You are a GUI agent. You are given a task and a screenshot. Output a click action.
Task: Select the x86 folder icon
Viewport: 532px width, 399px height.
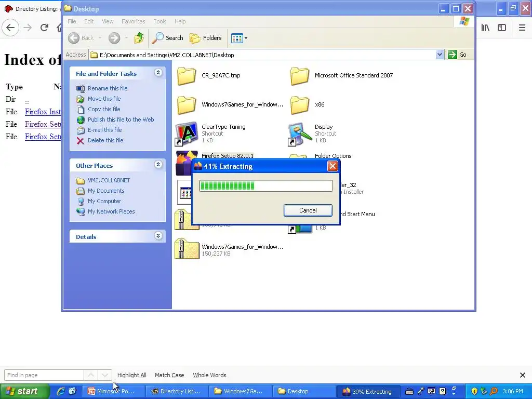coord(300,105)
